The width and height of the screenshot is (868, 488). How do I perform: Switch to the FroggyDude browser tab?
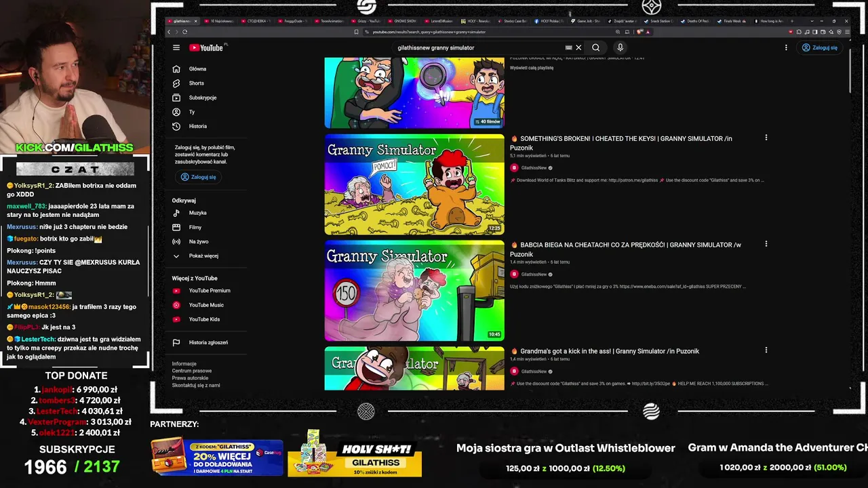(x=292, y=21)
